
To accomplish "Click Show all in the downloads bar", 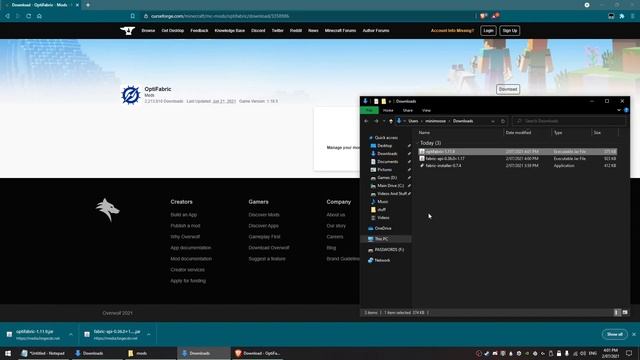I will pyautogui.click(x=615, y=334).
